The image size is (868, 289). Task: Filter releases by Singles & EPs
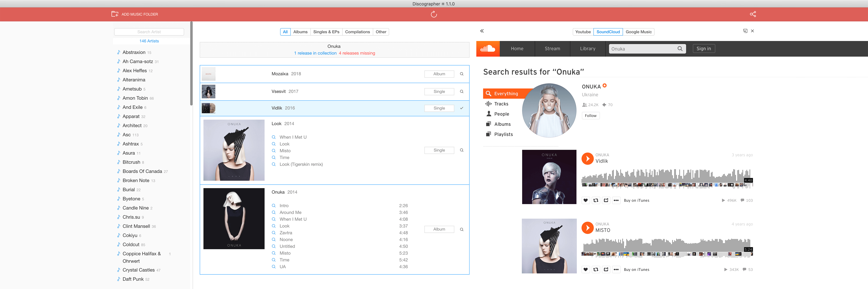(x=326, y=32)
